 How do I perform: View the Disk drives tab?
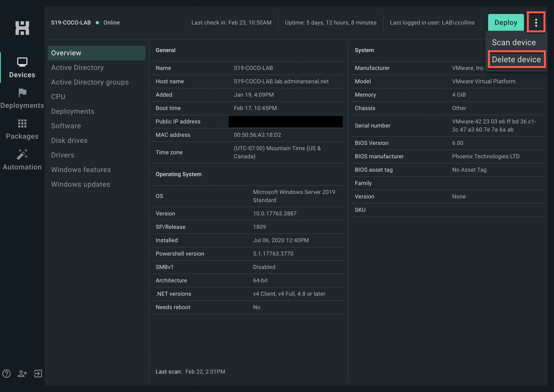point(69,140)
